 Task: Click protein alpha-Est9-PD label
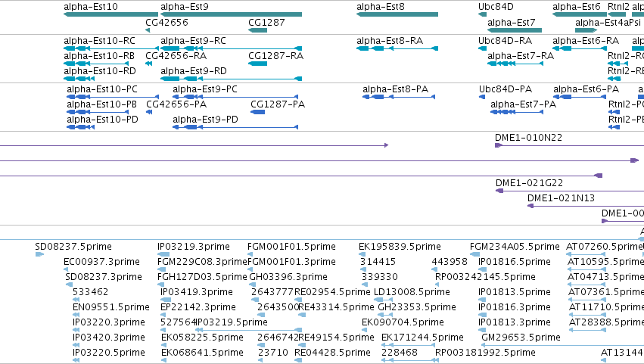205,120
